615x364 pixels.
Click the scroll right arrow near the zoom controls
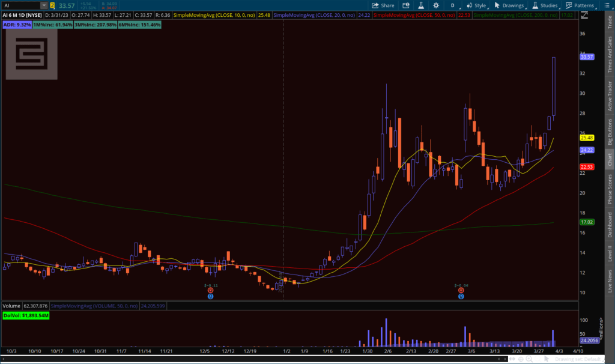(x=504, y=359)
